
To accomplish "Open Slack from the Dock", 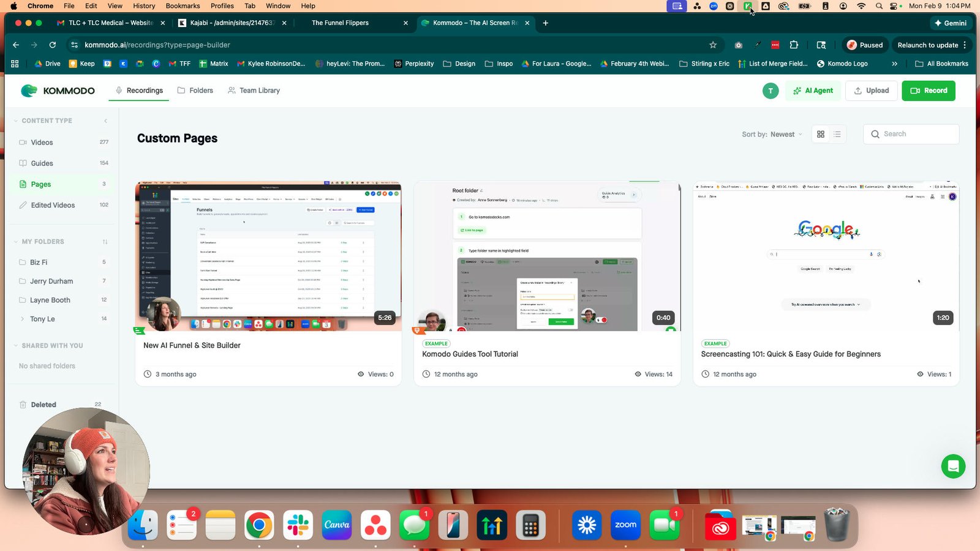I will tap(298, 525).
